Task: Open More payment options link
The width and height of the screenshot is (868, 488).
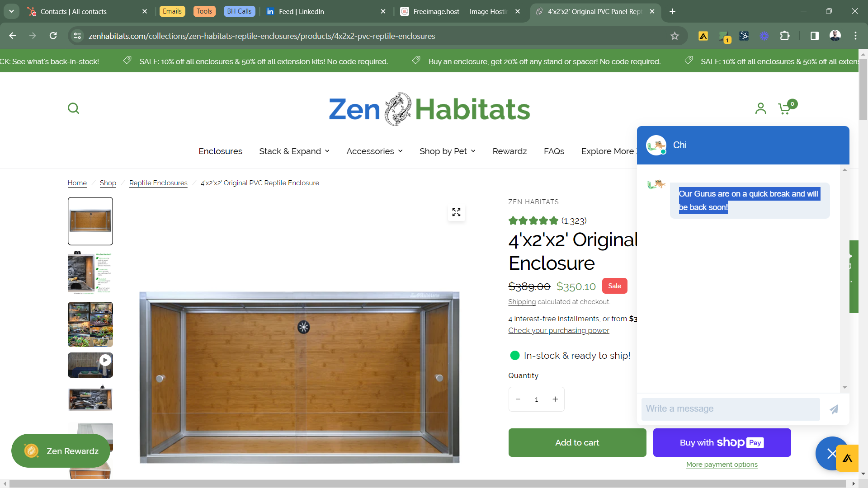Action: tap(722, 465)
